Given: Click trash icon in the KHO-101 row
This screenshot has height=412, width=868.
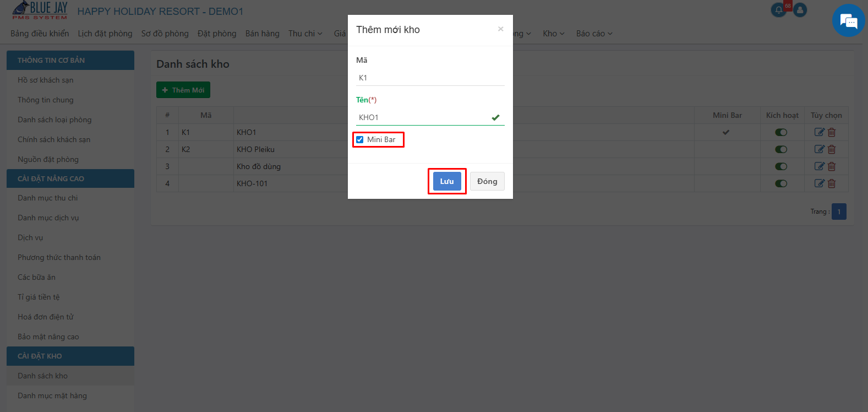Looking at the screenshot, I should click(x=832, y=183).
